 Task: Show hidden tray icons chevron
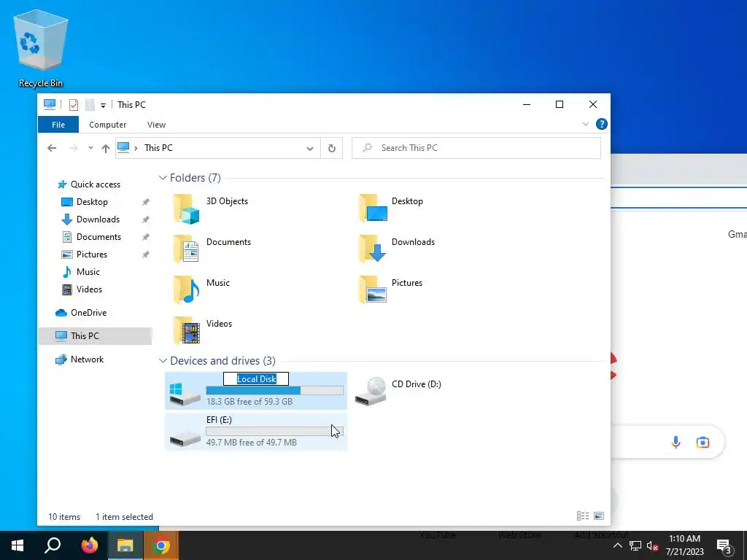pyautogui.click(x=617, y=545)
